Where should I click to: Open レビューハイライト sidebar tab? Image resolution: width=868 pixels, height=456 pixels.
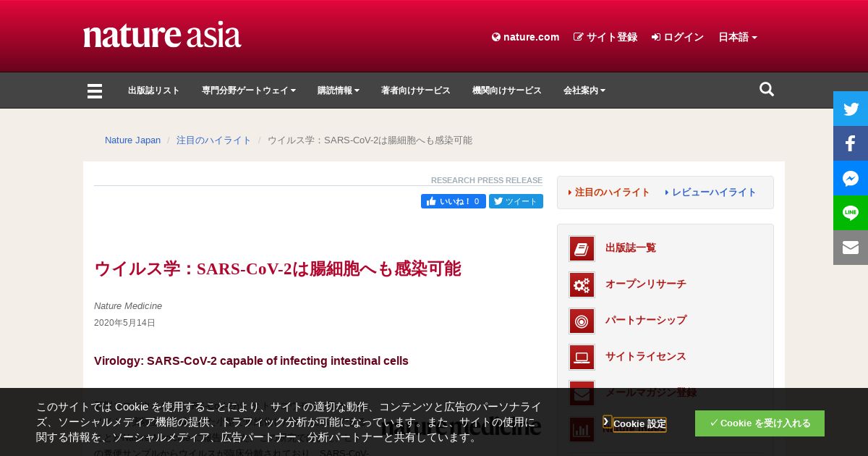pyautogui.click(x=710, y=193)
